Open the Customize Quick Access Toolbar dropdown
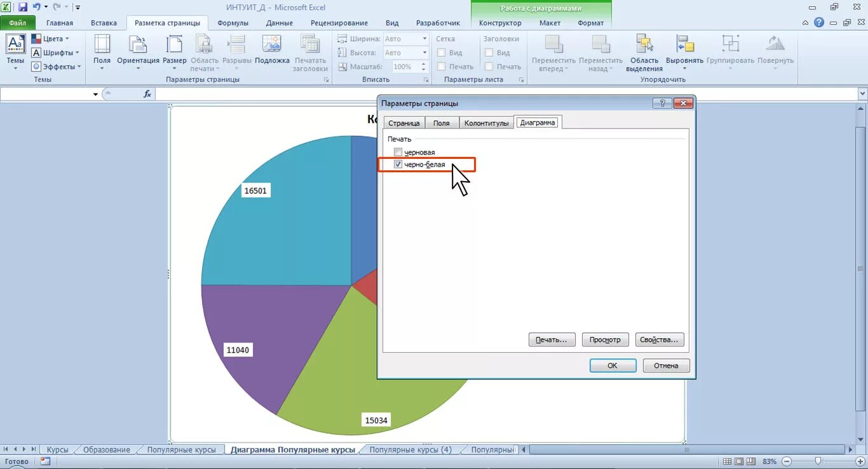Viewport: 868px width, 469px height. click(x=78, y=8)
